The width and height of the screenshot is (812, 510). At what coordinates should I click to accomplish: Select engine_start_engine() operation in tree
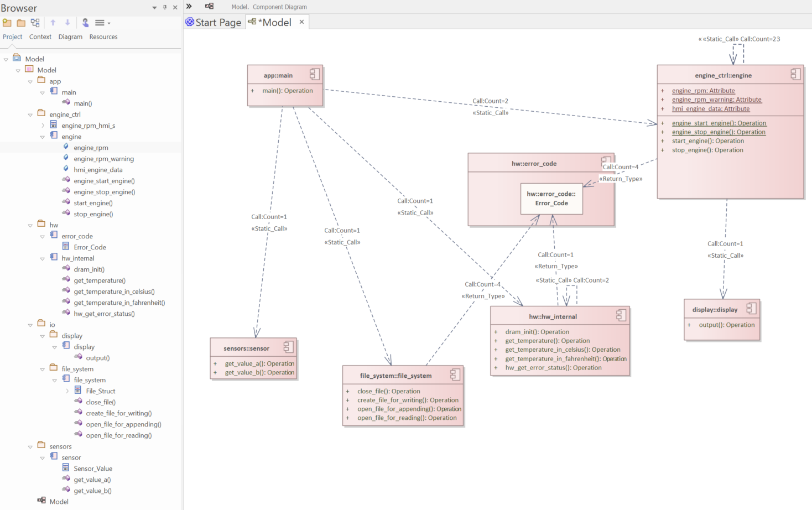pos(104,181)
